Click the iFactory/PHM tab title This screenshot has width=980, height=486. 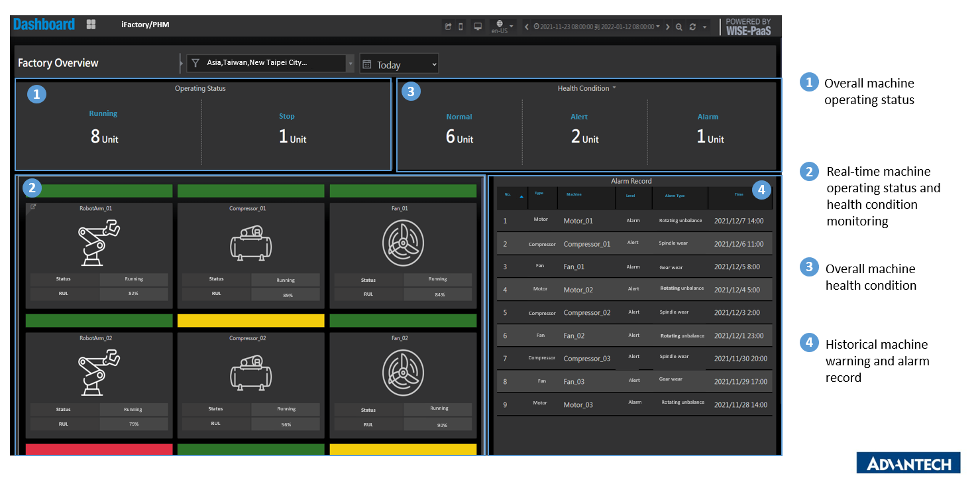point(147,25)
